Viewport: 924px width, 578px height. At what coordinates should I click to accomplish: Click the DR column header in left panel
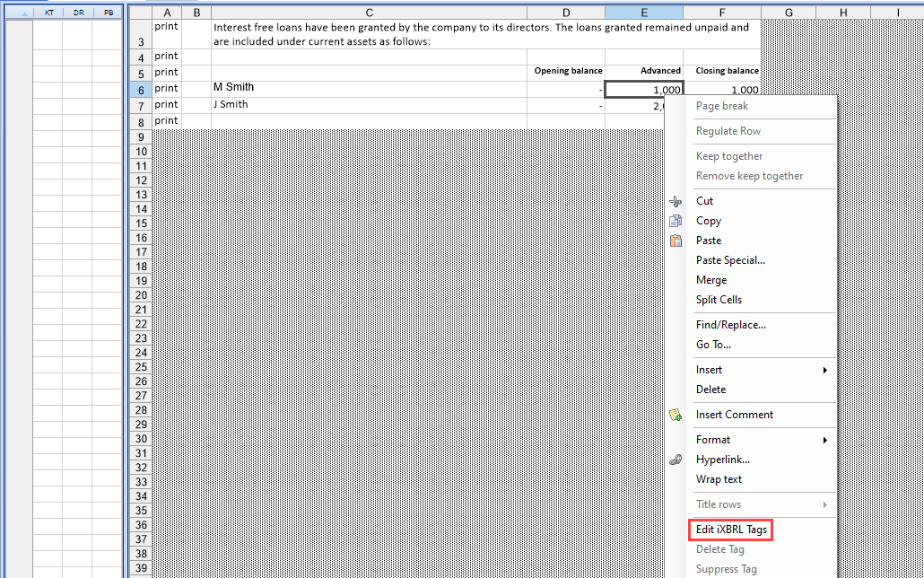(x=78, y=13)
